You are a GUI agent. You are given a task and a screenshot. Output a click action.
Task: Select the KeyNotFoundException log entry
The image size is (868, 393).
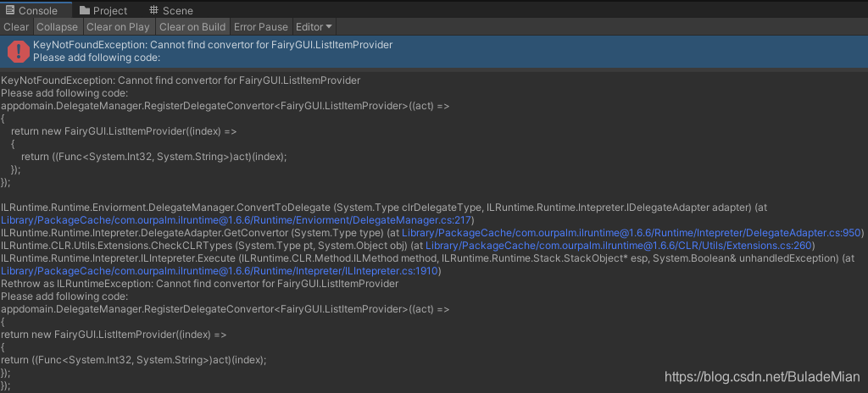pyautogui.click(x=434, y=52)
